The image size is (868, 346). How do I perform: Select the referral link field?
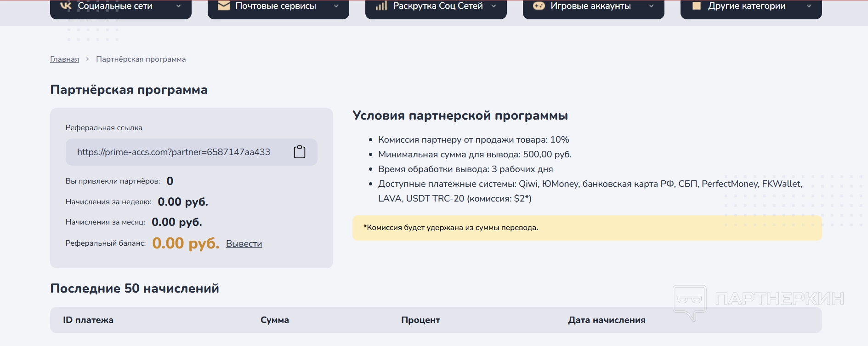click(x=192, y=152)
